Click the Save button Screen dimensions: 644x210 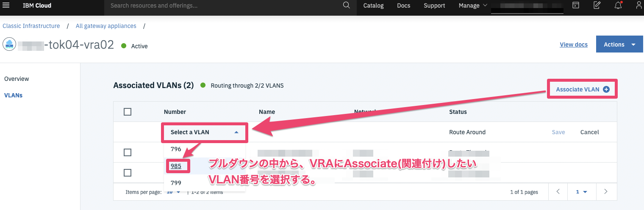558,132
